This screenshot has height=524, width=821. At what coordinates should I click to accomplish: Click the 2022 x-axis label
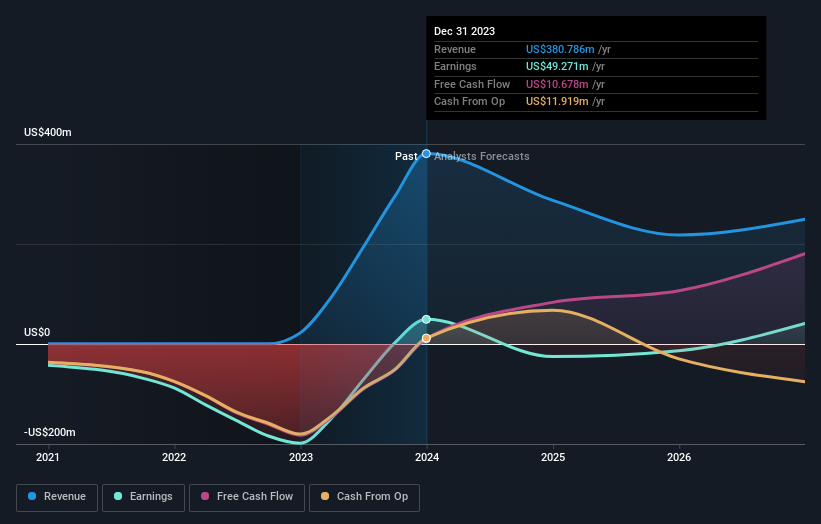click(174, 458)
